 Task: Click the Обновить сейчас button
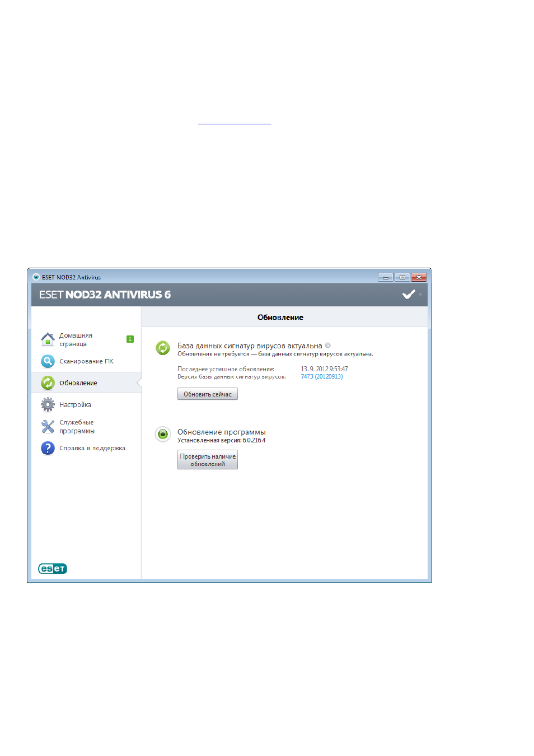208,394
